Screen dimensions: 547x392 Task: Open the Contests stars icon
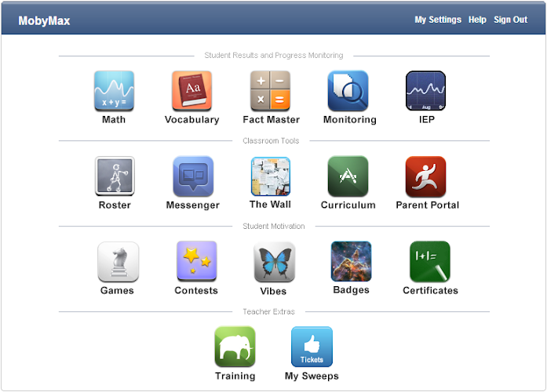[197, 261]
